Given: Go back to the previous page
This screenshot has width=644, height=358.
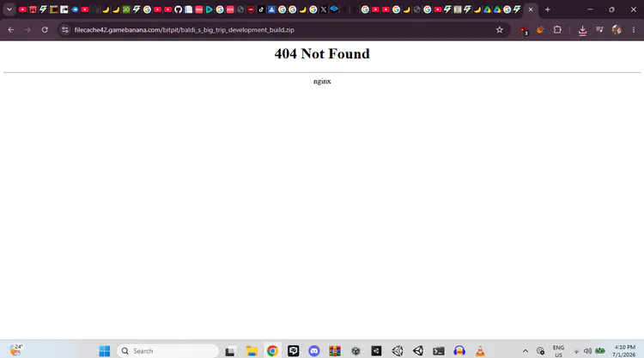Looking at the screenshot, I should pyautogui.click(x=11, y=29).
